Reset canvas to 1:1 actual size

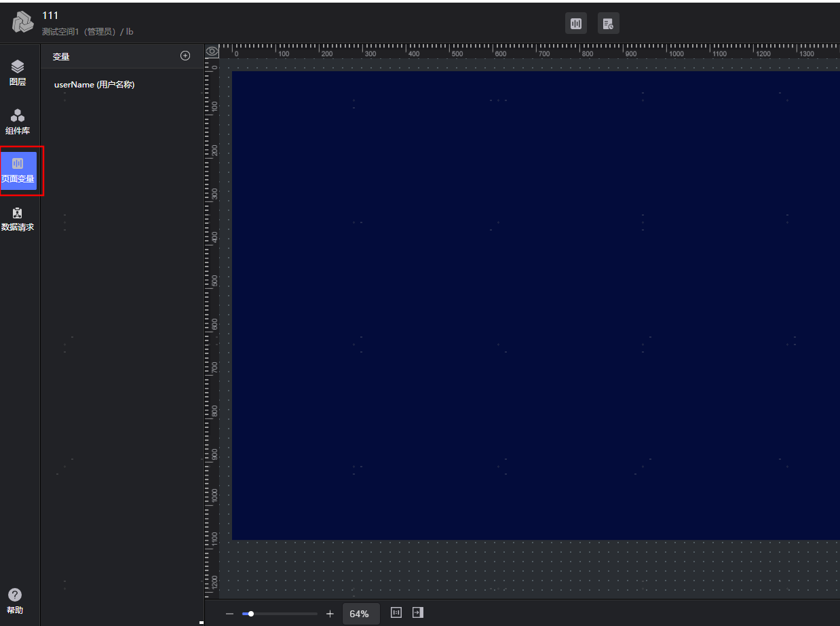click(x=396, y=612)
